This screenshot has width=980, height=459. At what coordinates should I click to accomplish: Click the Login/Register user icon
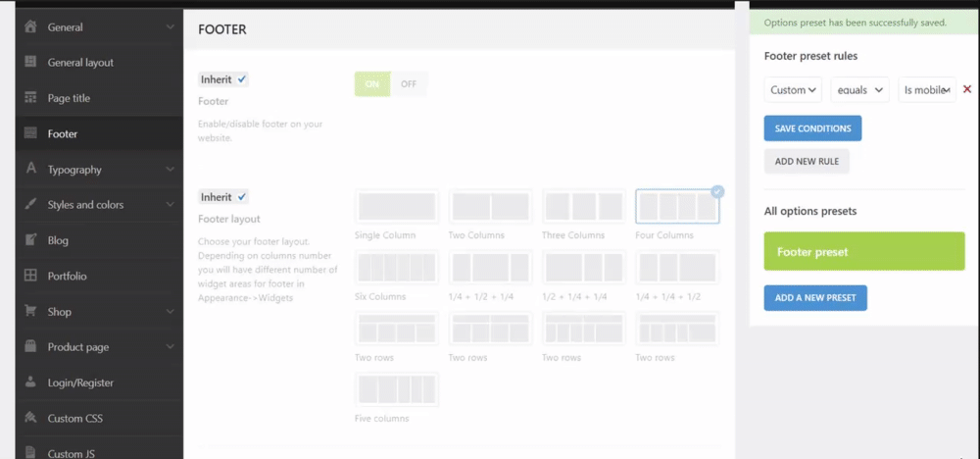coord(30,382)
